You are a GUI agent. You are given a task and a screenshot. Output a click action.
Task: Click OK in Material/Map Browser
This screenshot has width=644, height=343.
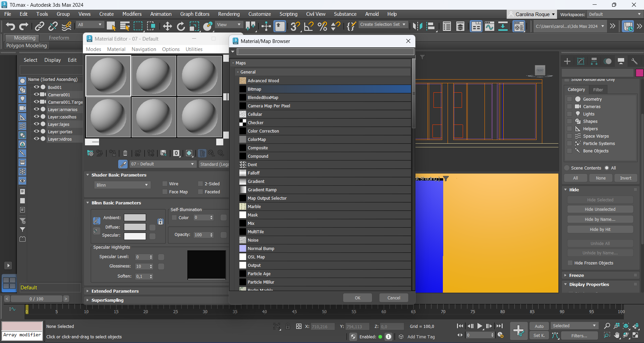[x=357, y=298]
